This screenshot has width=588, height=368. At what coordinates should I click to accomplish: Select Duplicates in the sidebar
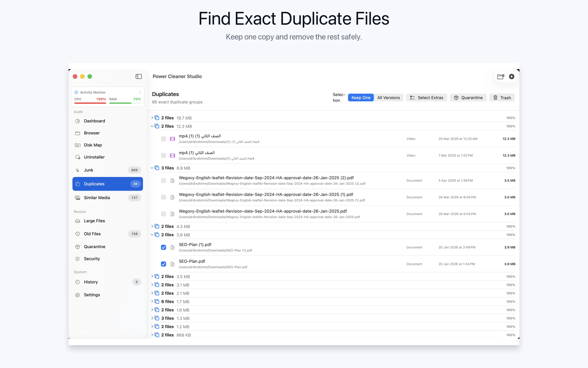pos(108,184)
